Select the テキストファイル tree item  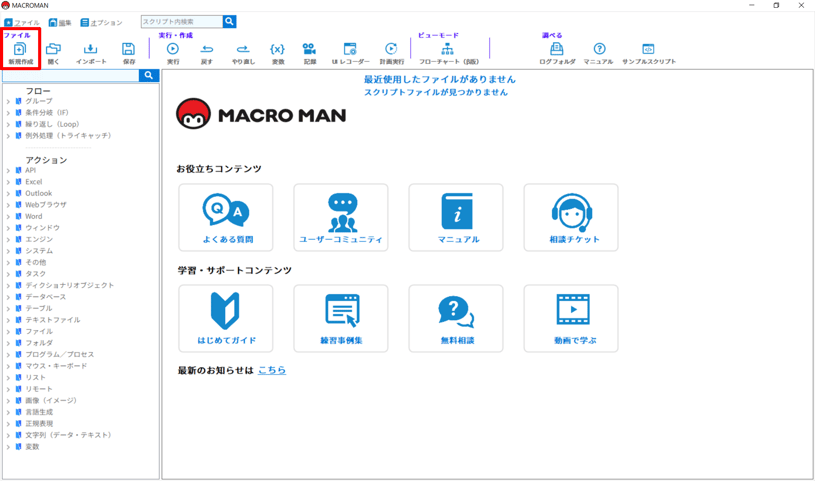pyautogui.click(x=53, y=320)
